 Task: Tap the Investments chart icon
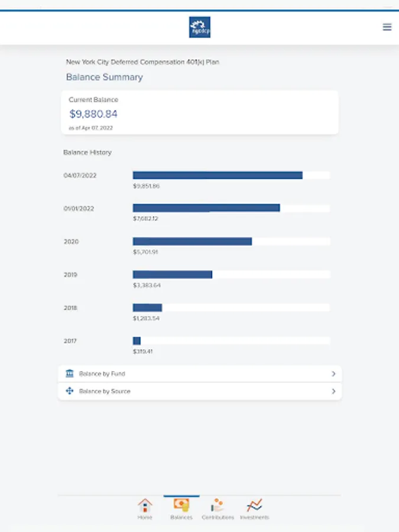click(254, 506)
